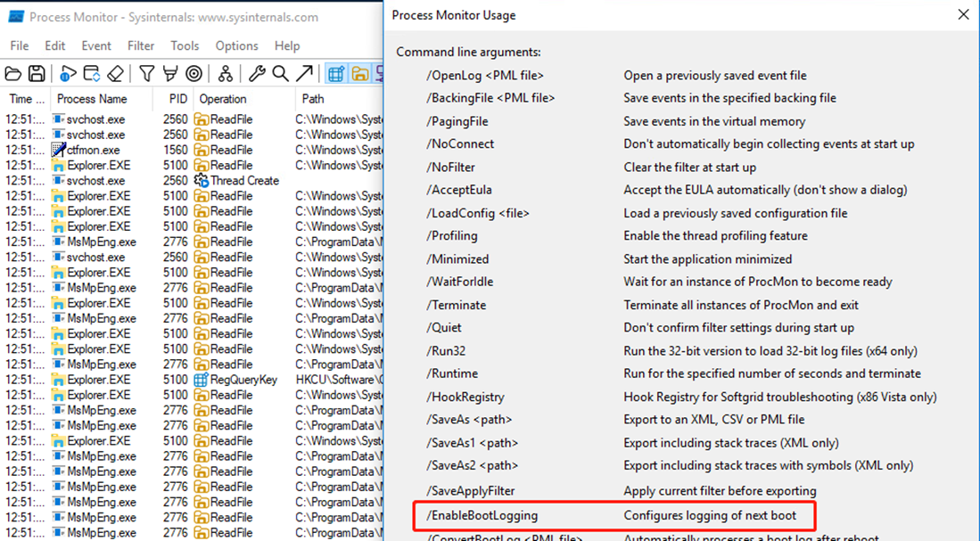
Task: Click the Time column header
Action: click(27, 99)
